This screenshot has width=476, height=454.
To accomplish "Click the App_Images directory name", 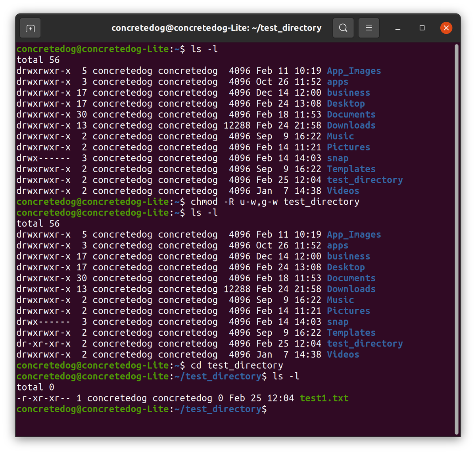I will coord(353,71).
